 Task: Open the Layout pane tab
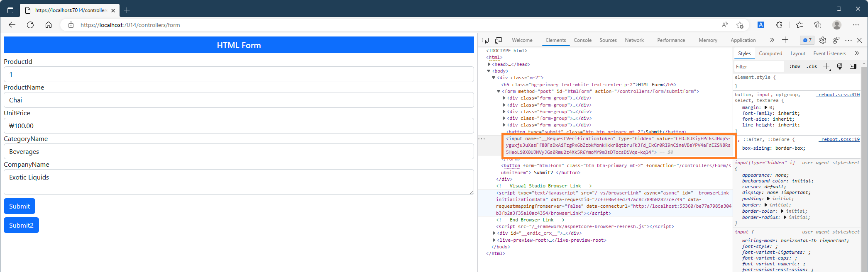click(798, 53)
